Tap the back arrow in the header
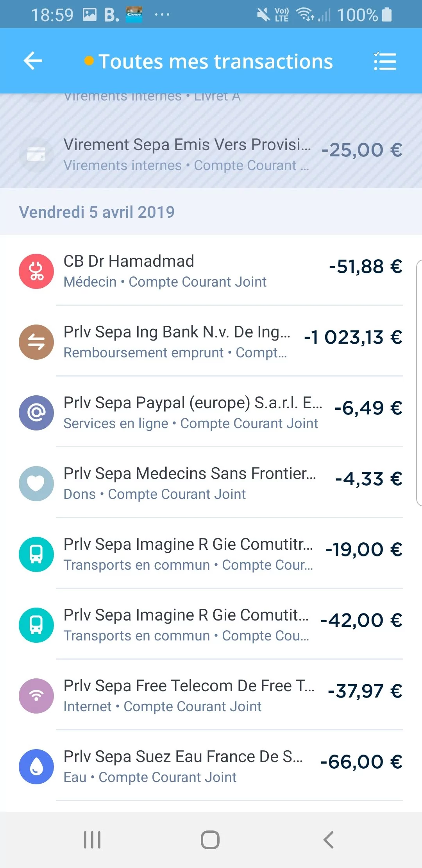This screenshot has height=868, width=422. [x=33, y=61]
